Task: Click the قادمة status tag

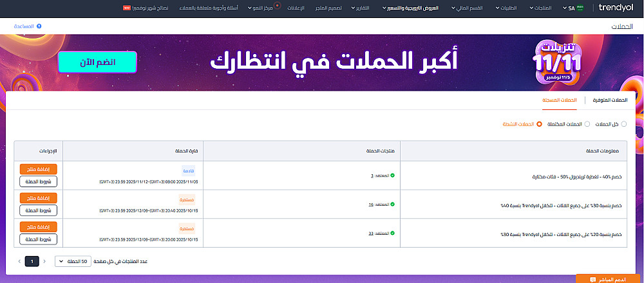Action: (x=188, y=172)
